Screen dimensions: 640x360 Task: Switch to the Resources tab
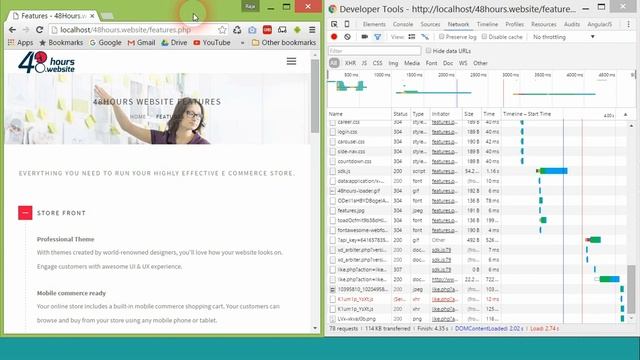coord(544,24)
